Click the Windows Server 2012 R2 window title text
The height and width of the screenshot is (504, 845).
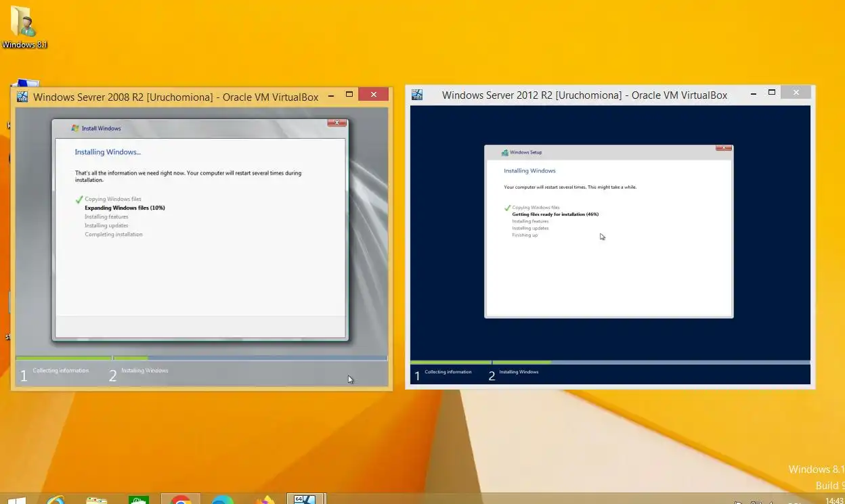tap(584, 95)
